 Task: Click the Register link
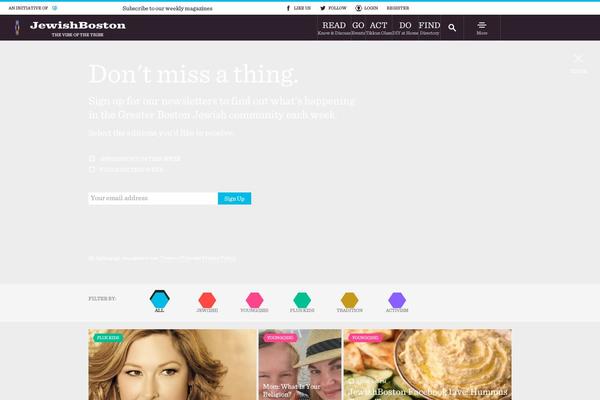[398, 8]
